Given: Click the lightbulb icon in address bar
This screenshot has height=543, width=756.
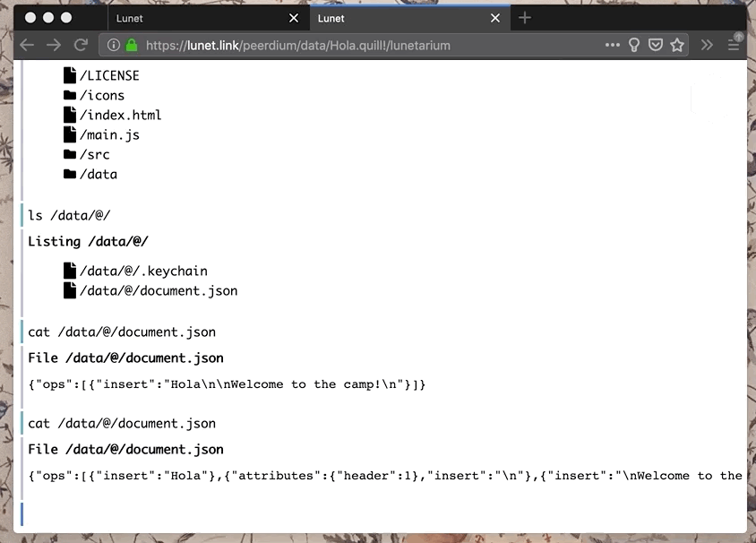Looking at the screenshot, I should tap(634, 45).
